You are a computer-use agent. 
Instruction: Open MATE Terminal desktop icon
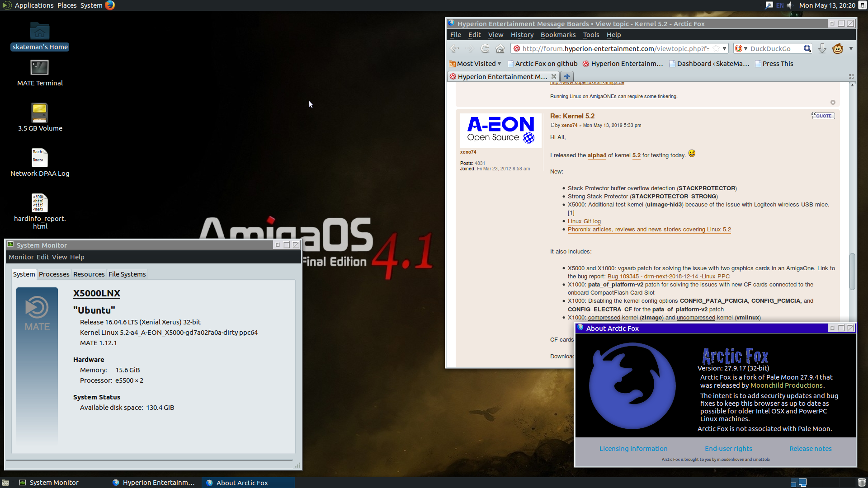[40, 73]
